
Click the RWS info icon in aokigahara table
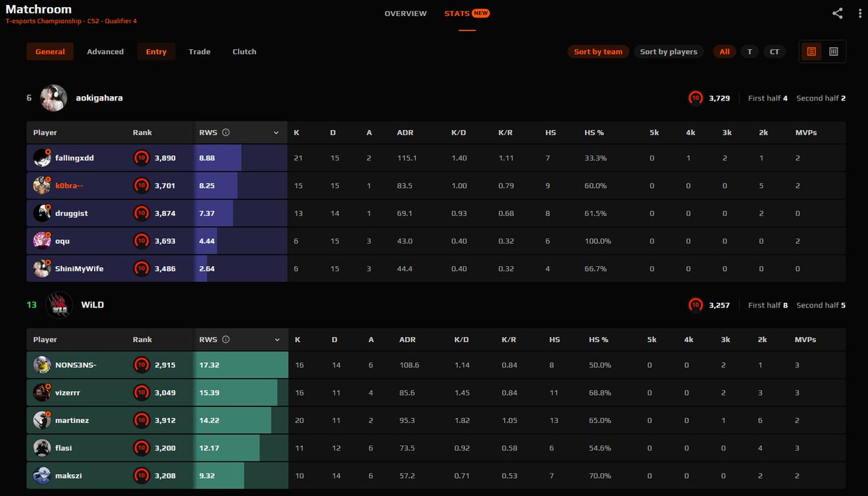click(226, 133)
